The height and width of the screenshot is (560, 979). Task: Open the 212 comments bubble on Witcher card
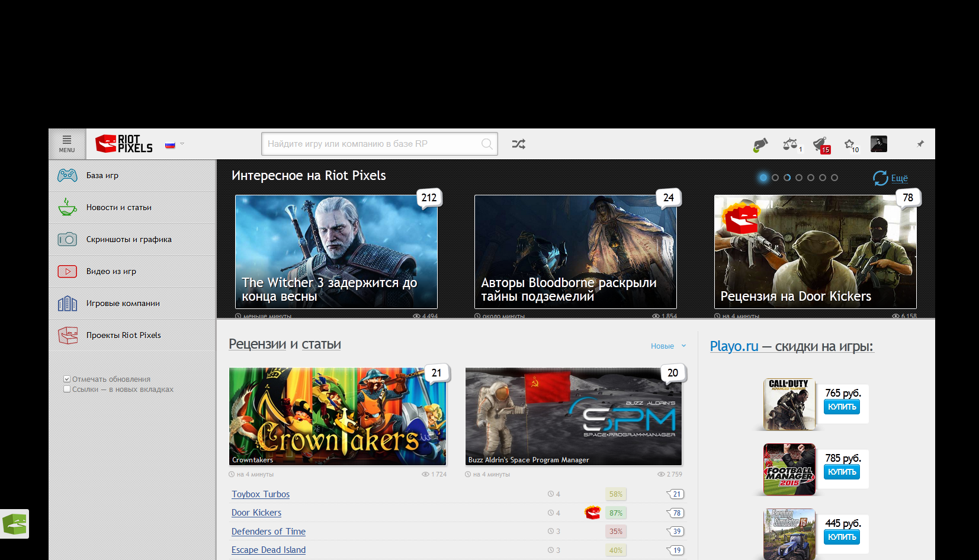point(429,198)
